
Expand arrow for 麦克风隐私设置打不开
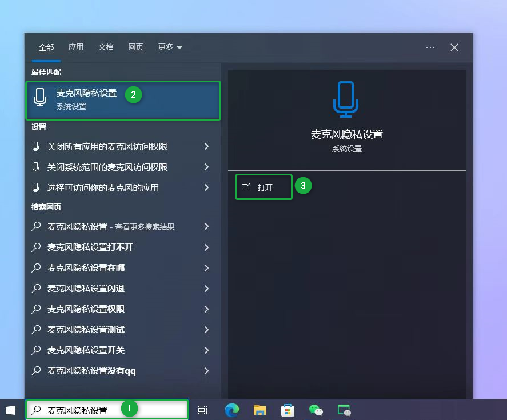[x=206, y=247]
